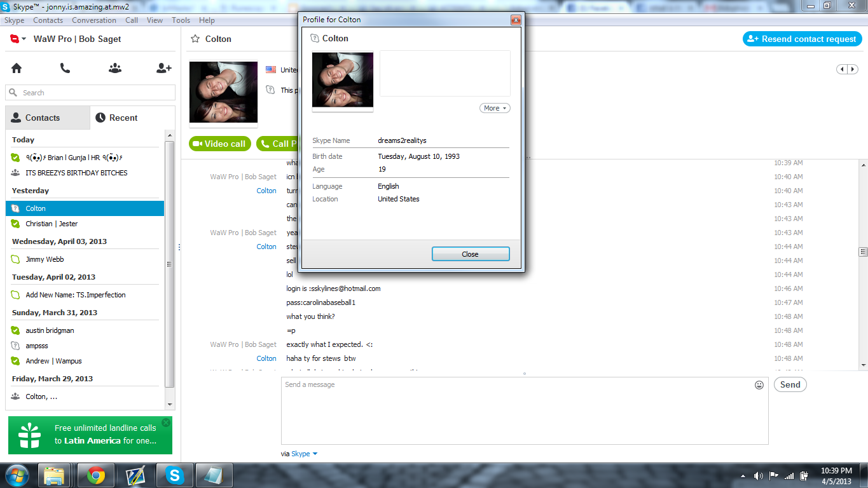Open Andrew | Wampus conversation
Viewport: 868px width, 488px height.
85,361
